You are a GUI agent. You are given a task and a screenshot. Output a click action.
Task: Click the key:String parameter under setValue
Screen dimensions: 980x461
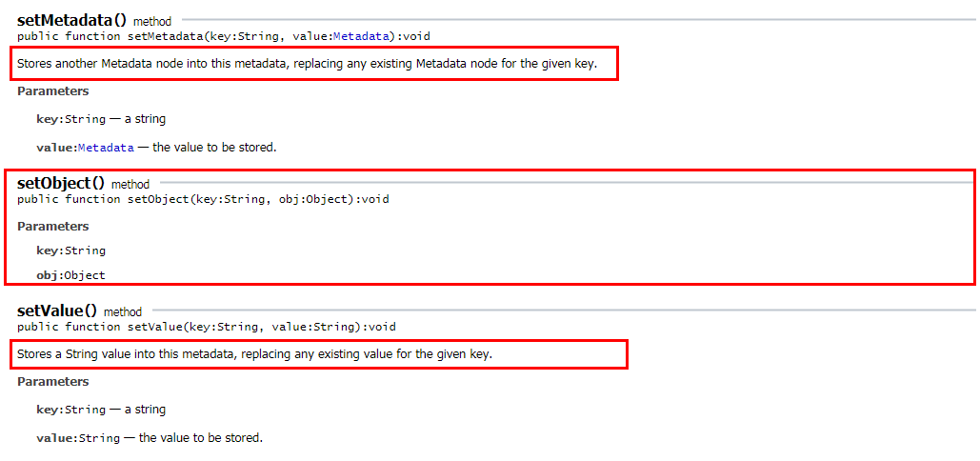70,410
